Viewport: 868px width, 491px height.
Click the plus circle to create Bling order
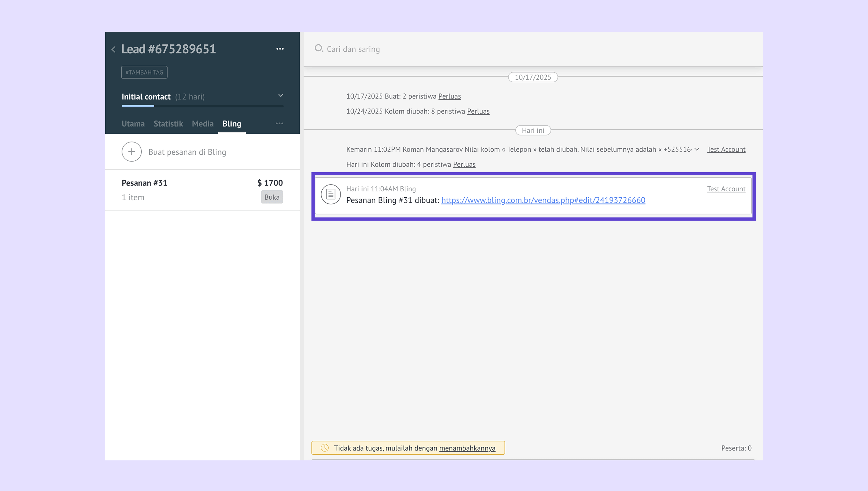tap(131, 152)
